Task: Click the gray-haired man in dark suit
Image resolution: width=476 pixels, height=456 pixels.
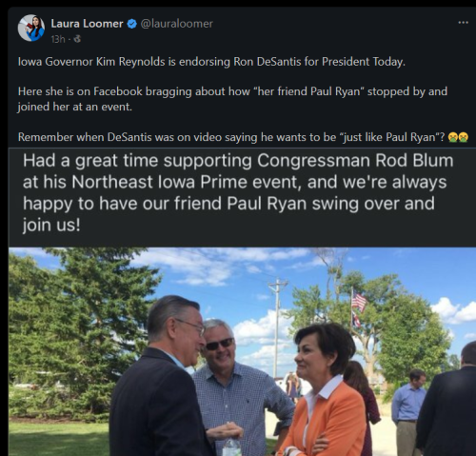Action: [162, 378]
